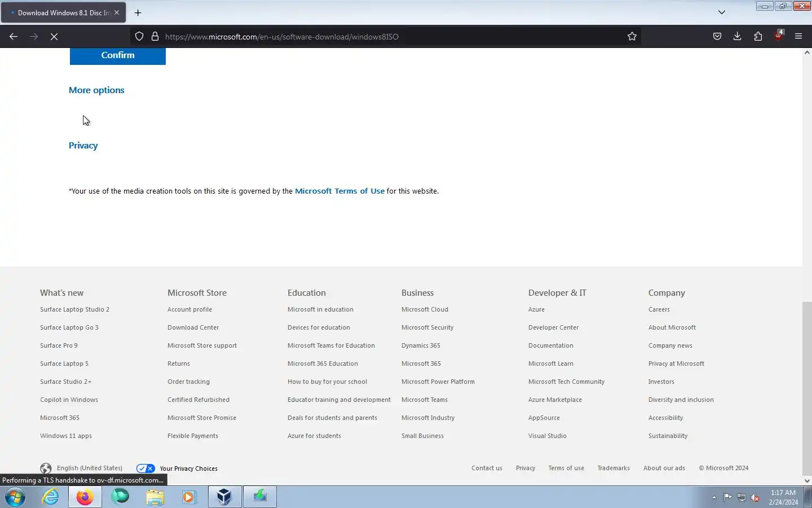The height and width of the screenshot is (508, 812).
Task: Stop loading the page
Action: click(x=54, y=36)
